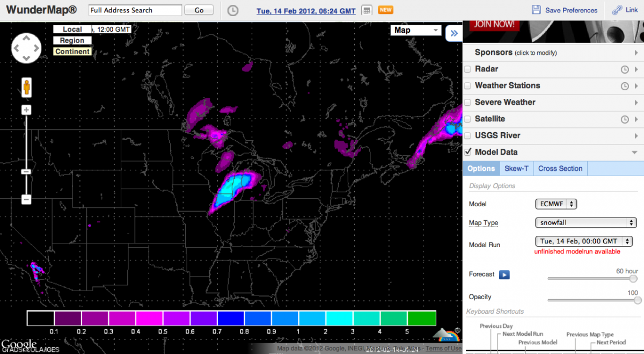The height and width of the screenshot is (354, 644).
Task: Click the orange NEW badge
Action: (385, 10)
